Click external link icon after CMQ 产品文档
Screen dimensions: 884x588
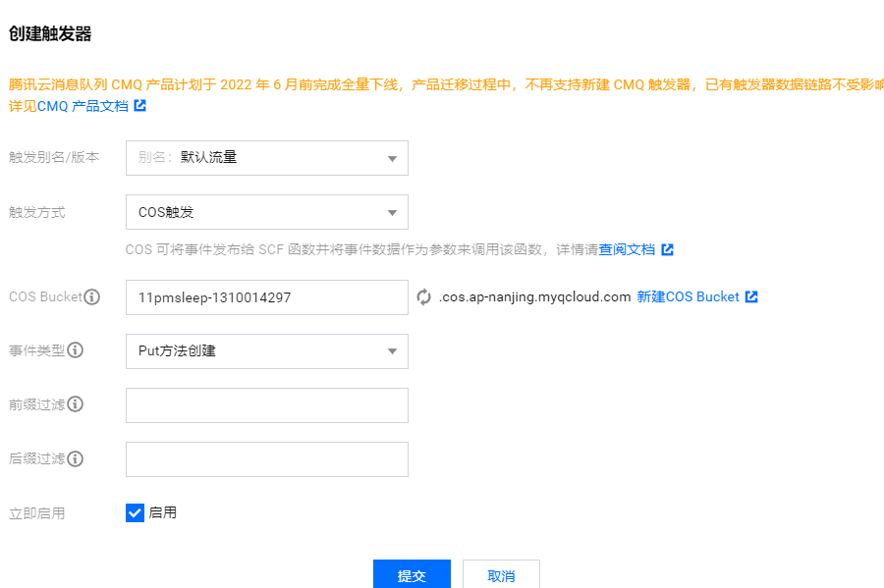pos(139,105)
